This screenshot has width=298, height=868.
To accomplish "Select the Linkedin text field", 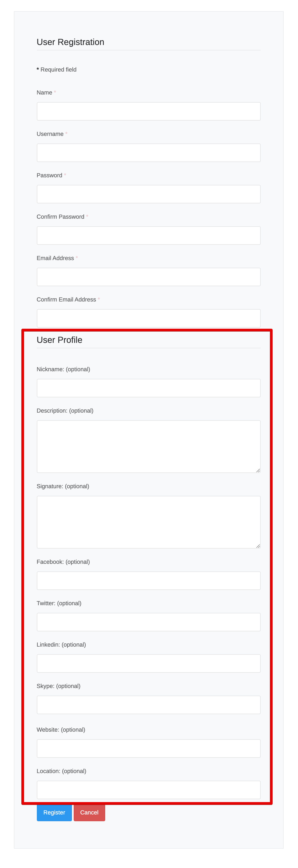I will point(149,663).
